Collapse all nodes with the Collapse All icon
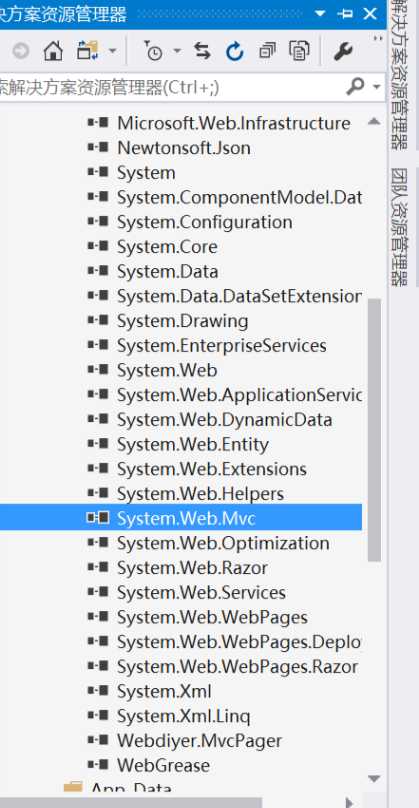The height and width of the screenshot is (808, 419). pos(267,51)
